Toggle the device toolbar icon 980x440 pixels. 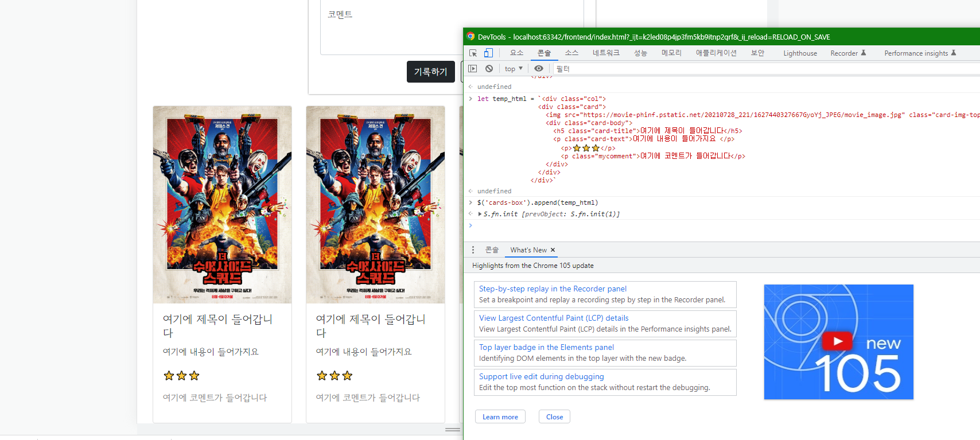click(x=488, y=53)
